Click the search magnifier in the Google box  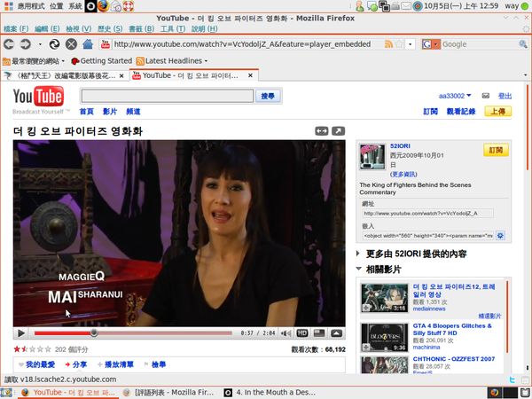(x=523, y=44)
